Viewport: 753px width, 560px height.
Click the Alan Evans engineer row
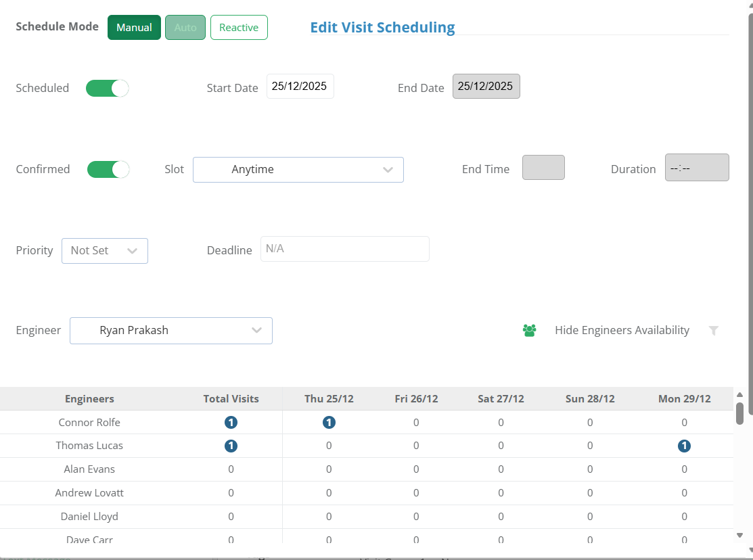tap(367, 469)
